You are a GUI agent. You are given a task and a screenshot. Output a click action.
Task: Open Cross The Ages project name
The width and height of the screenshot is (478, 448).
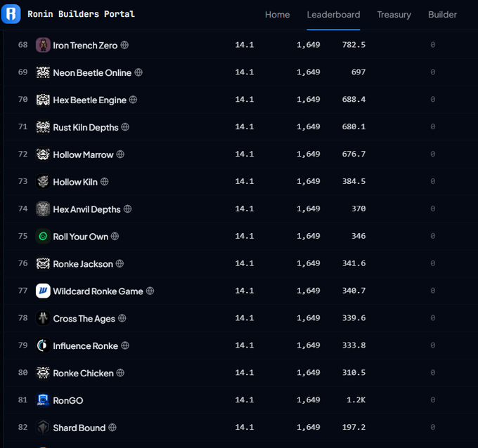[84, 319]
